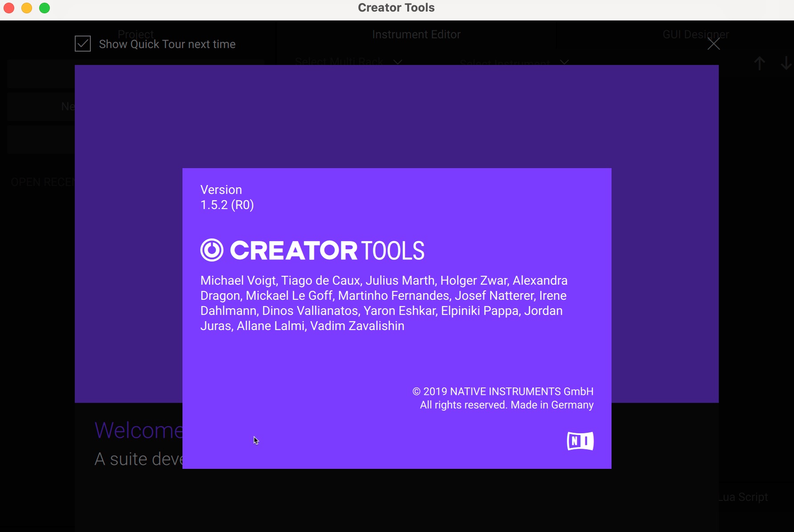Click the Native Instruments NI logo
The width and height of the screenshot is (794, 532).
click(x=580, y=441)
